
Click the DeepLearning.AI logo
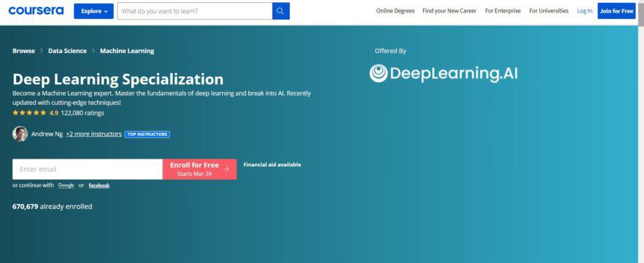(443, 74)
